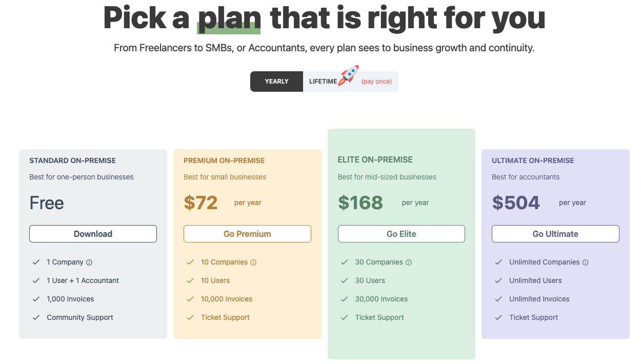The height and width of the screenshot is (364, 641).
Task: Click the checkmark beside Unlimited Users
Action: click(x=498, y=280)
